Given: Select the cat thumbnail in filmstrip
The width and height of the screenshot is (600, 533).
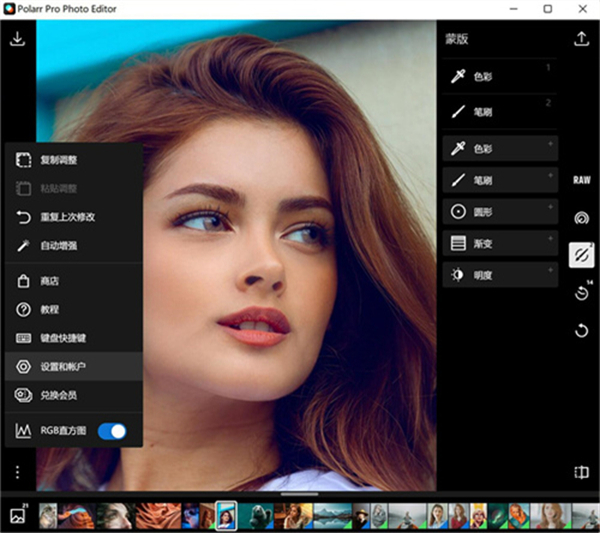Looking at the screenshot, I should [48, 516].
